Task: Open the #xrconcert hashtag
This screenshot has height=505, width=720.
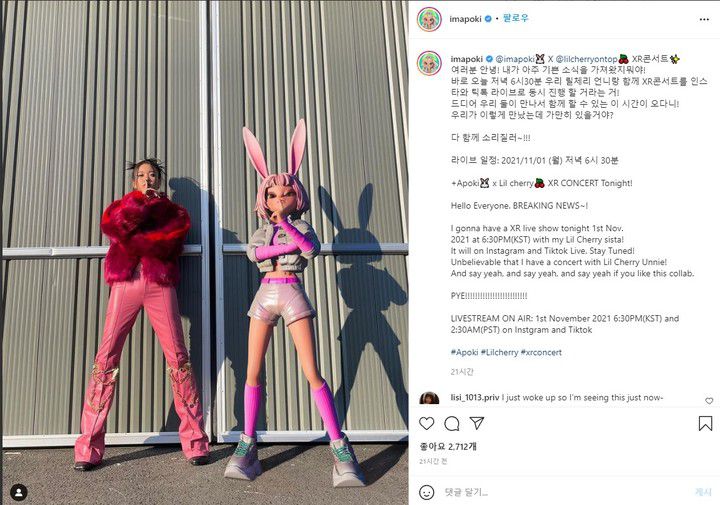Action: [541, 352]
